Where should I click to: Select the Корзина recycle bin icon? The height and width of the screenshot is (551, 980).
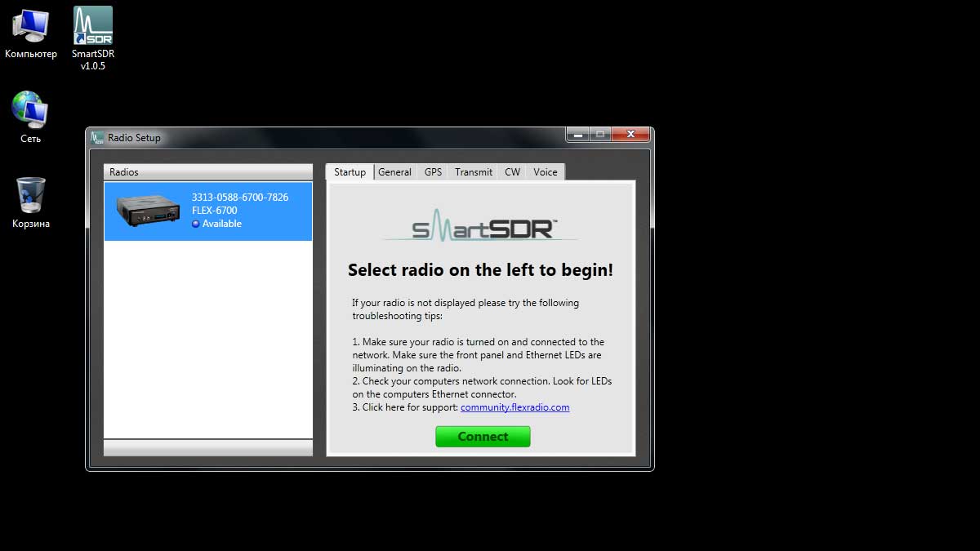[31, 203]
